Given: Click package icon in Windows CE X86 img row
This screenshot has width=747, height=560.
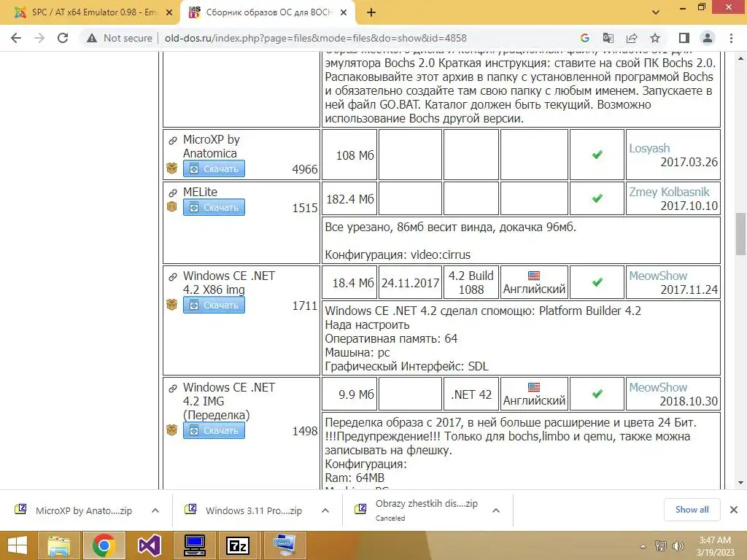Looking at the screenshot, I should click(172, 304).
